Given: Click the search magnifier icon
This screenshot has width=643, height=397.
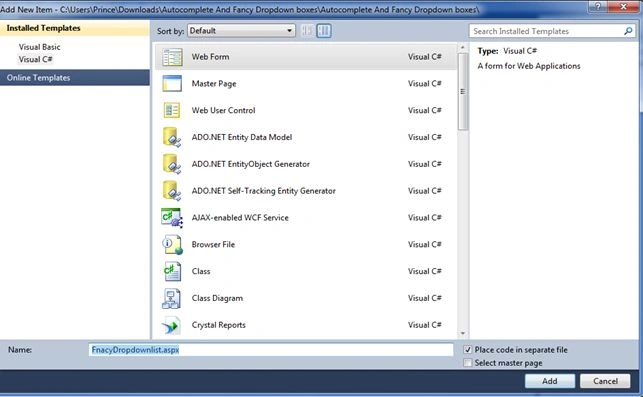Looking at the screenshot, I should (628, 31).
